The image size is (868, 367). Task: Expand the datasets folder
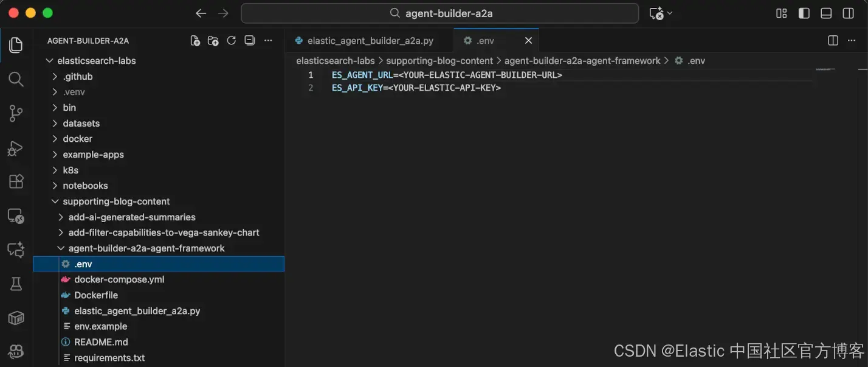(x=159, y=124)
